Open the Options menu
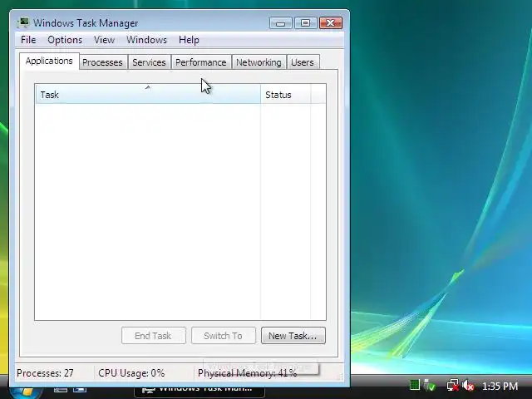 pos(65,40)
